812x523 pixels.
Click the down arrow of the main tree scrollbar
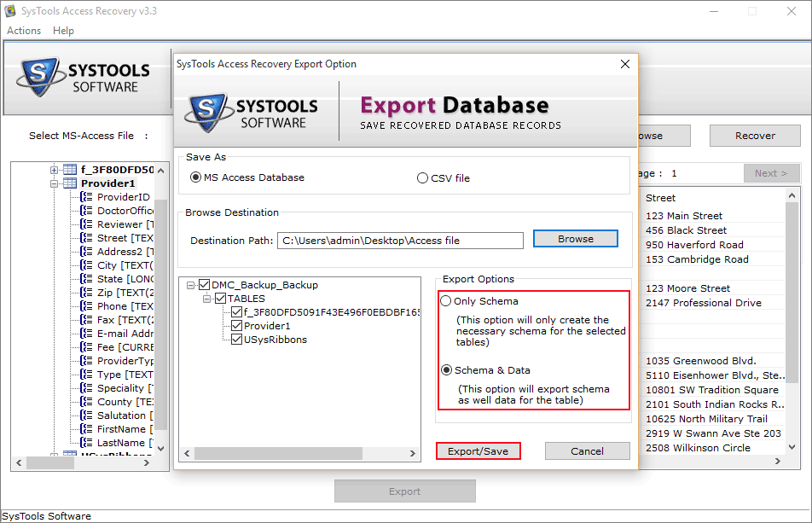tap(161, 449)
